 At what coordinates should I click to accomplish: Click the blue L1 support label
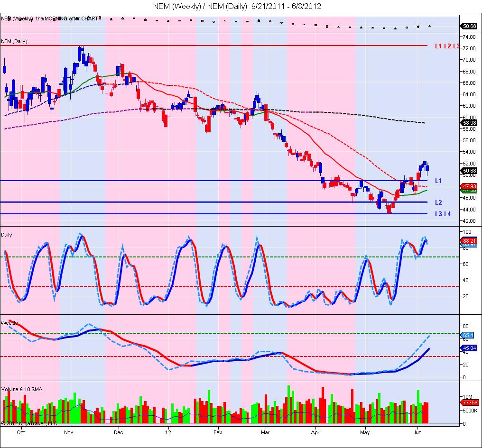(438, 181)
